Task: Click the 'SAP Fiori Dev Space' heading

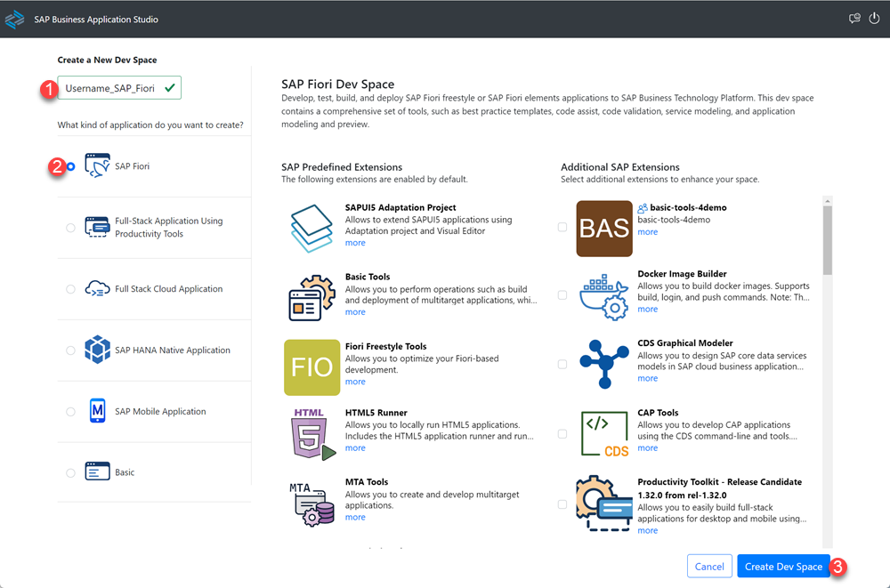Action: (x=337, y=84)
